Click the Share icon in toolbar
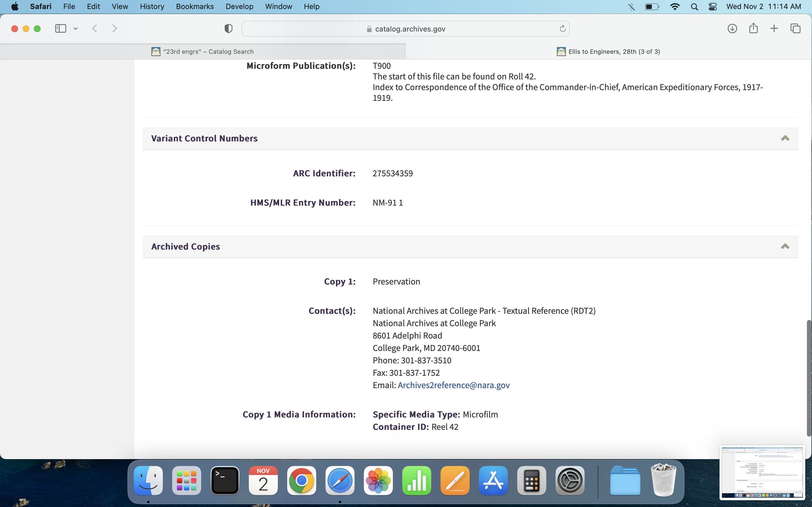The image size is (812, 507). click(753, 28)
